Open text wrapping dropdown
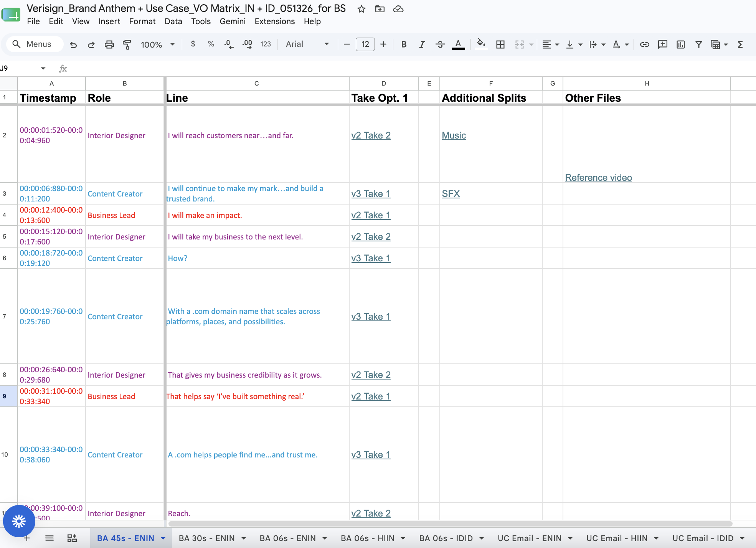756x548 pixels. 597,45
